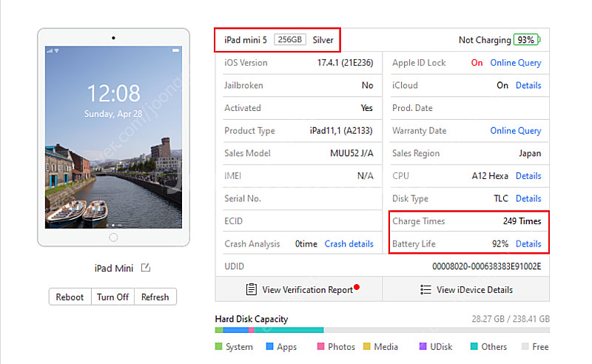Click the gray Free legend swatch
Image resolution: width=592 pixels, height=364 pixels.
525,346
